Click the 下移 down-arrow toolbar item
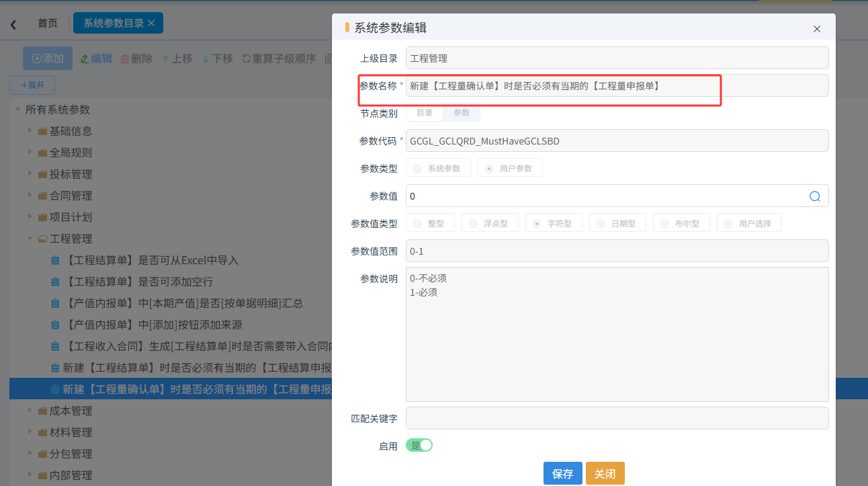Image resolution: width=868 pixels, height=486 pixels. 218,58
